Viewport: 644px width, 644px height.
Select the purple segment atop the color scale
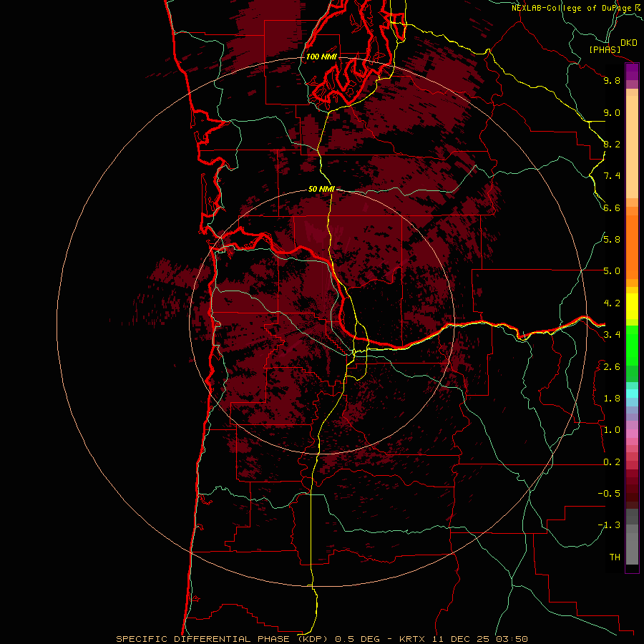632,72
